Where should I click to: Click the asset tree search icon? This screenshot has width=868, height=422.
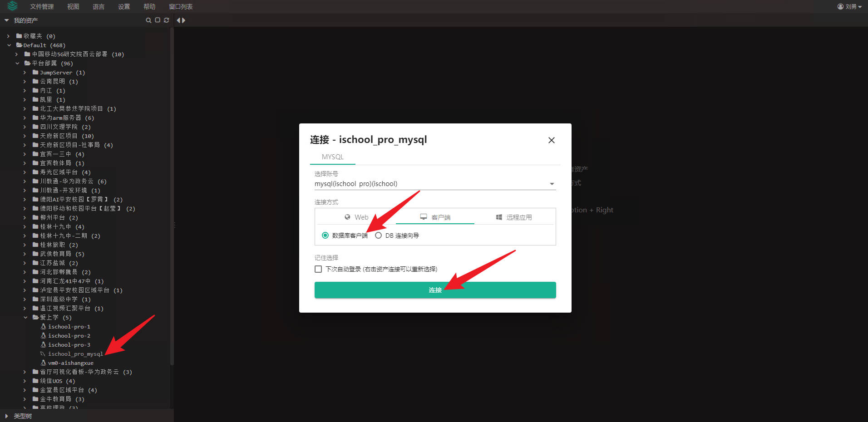[148, 20]
